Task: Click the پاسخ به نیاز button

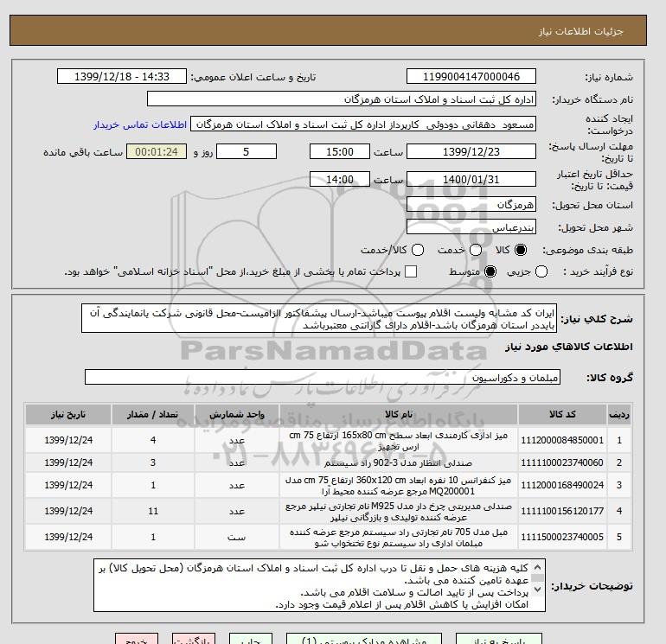Action: tap(499, 639)
